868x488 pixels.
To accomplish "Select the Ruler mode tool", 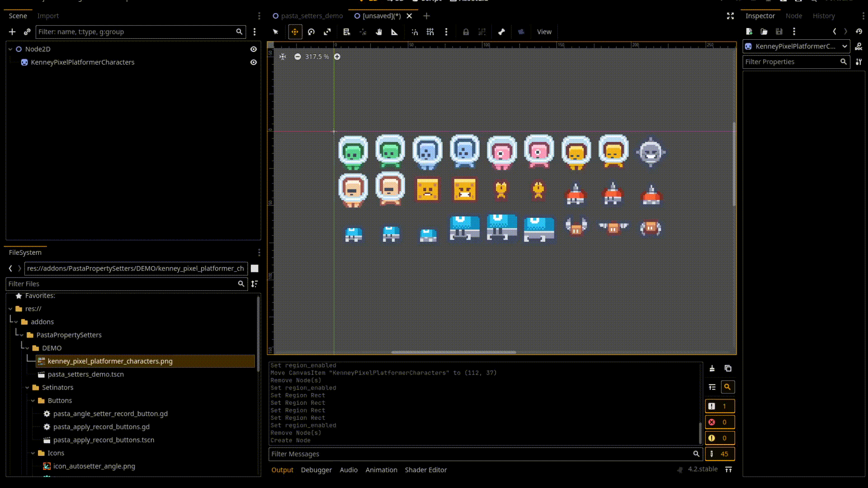I will coord(394,32).
